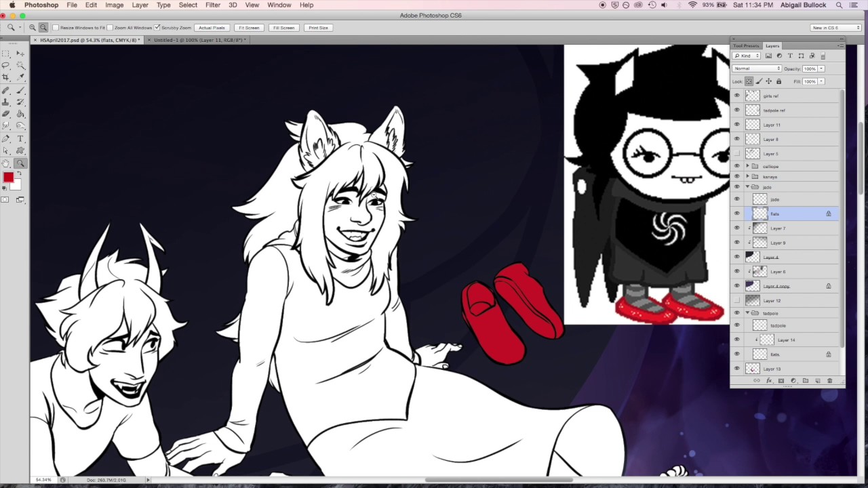Select the Brush tool
The image size is (868, 488).
(20, 89)
